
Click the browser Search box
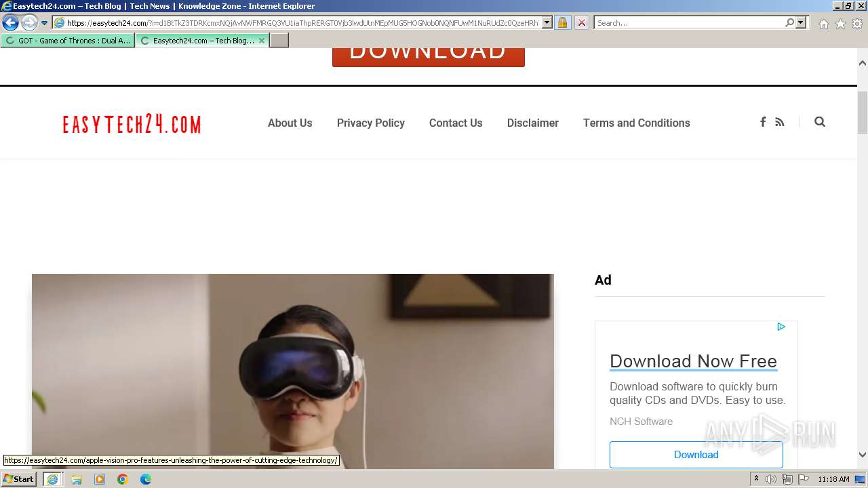pos(688,23)
